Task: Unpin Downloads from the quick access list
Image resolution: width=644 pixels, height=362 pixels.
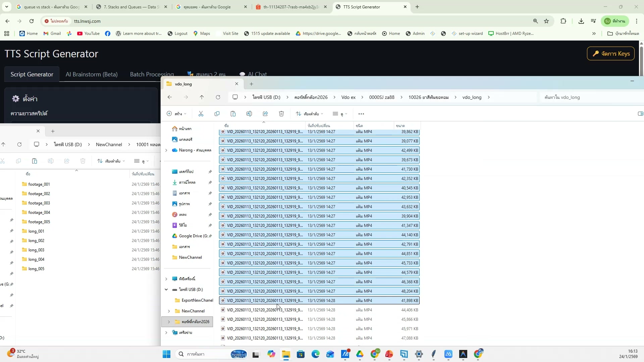Action: tap(210, 182)
